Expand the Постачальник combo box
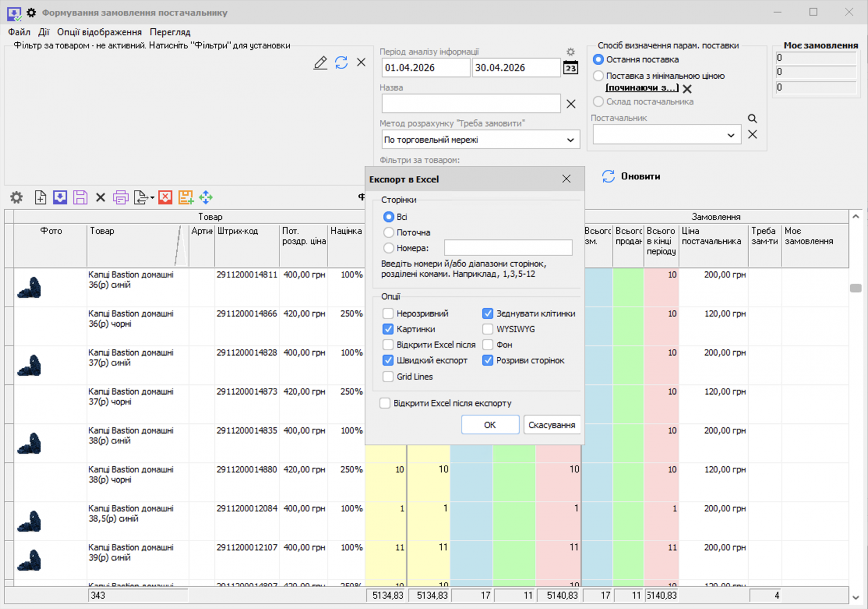Image resolution: width=868 pixels, height=609 pixels. [x=731, y=135]
